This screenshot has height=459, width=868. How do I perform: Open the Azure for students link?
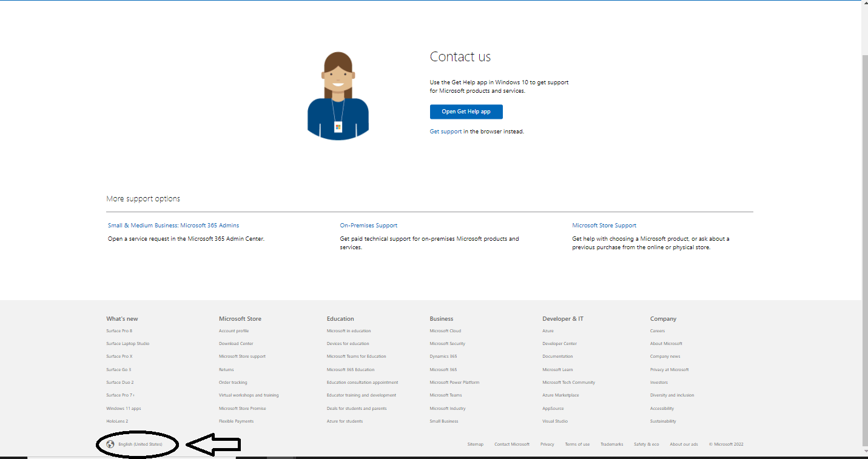[x=345, y=421]
